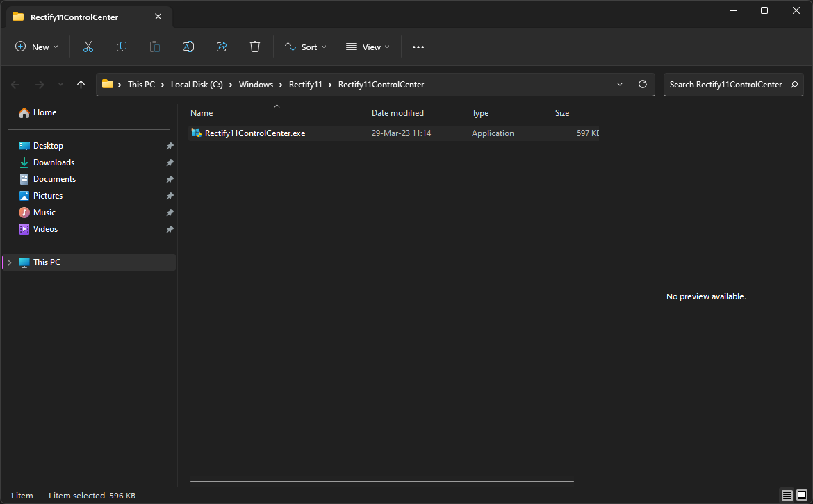Click the Paste clipboard icon
Viewport: 813px width, 504px height.
click(x=154, y=47)
